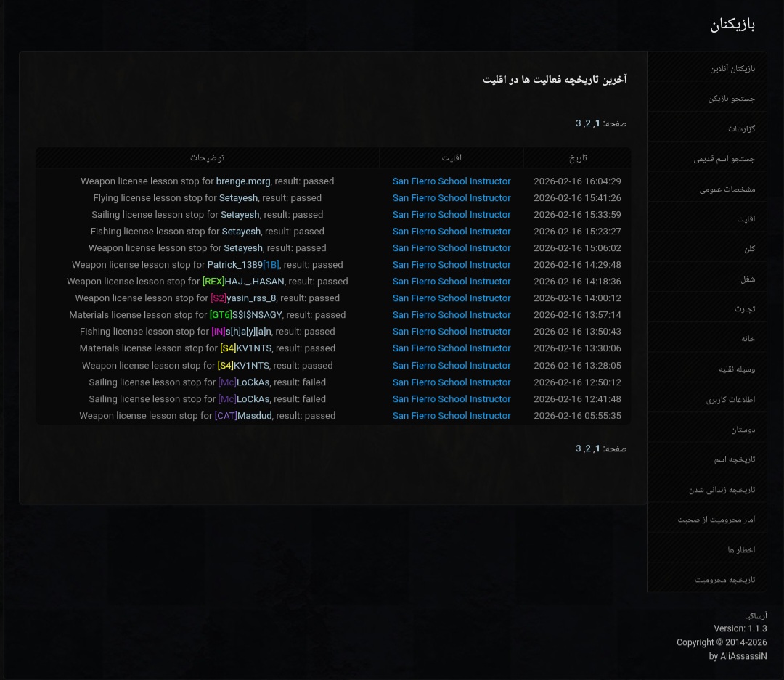Go to page 3 in bottom pagination
784x680 pixels.
(x=577, y=448)
